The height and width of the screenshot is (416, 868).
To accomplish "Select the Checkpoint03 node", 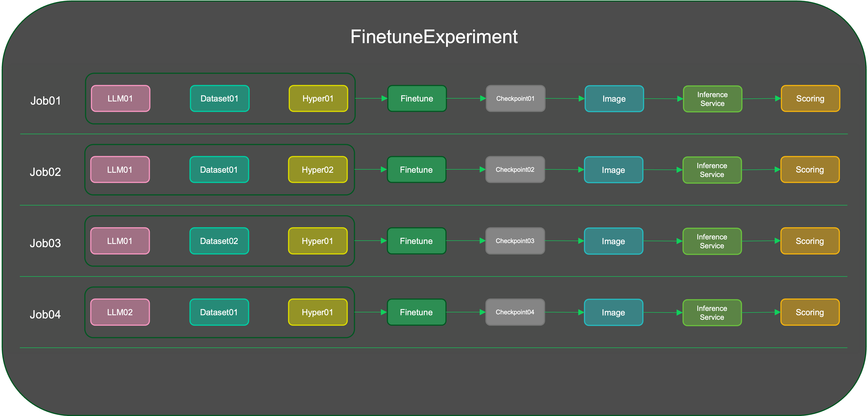I will (x=515, y=241).
